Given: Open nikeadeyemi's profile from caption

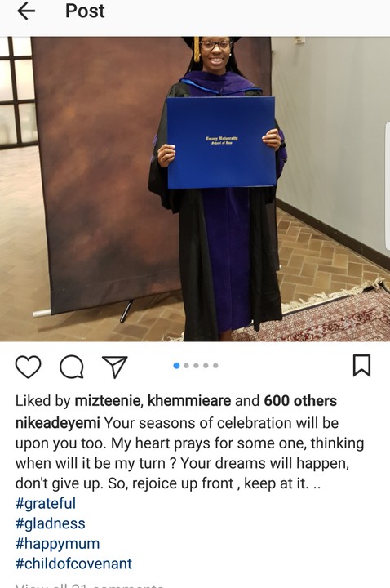Looking at the screenshot, I should (x=57, y=423).
